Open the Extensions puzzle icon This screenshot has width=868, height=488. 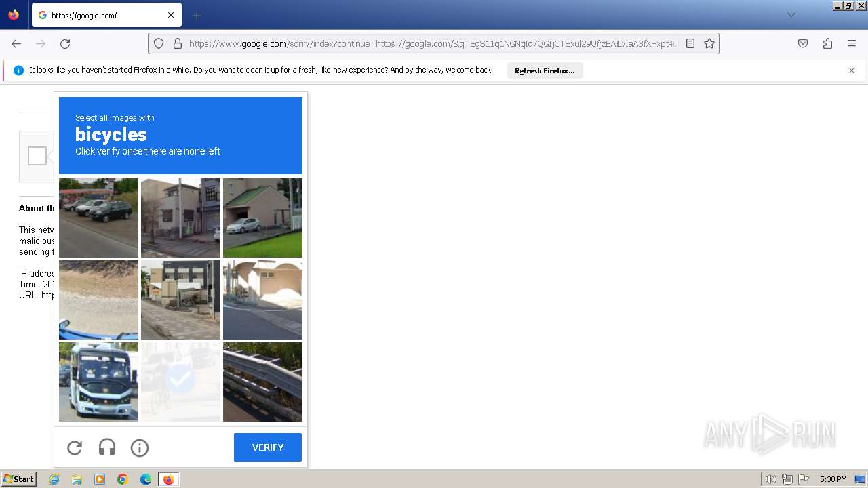coord(827,43)
